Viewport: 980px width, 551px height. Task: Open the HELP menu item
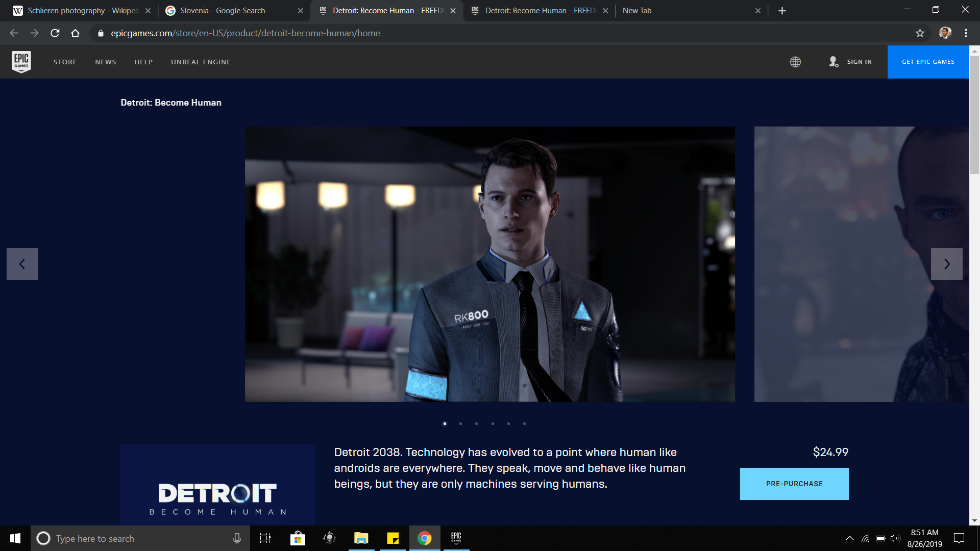[x=143, y=62]
